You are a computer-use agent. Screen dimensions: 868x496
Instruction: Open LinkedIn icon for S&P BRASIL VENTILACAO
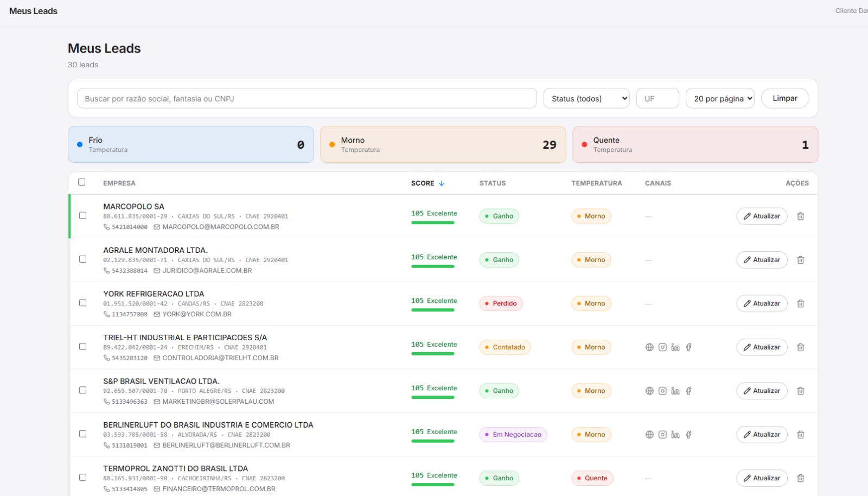coord(675,391)
